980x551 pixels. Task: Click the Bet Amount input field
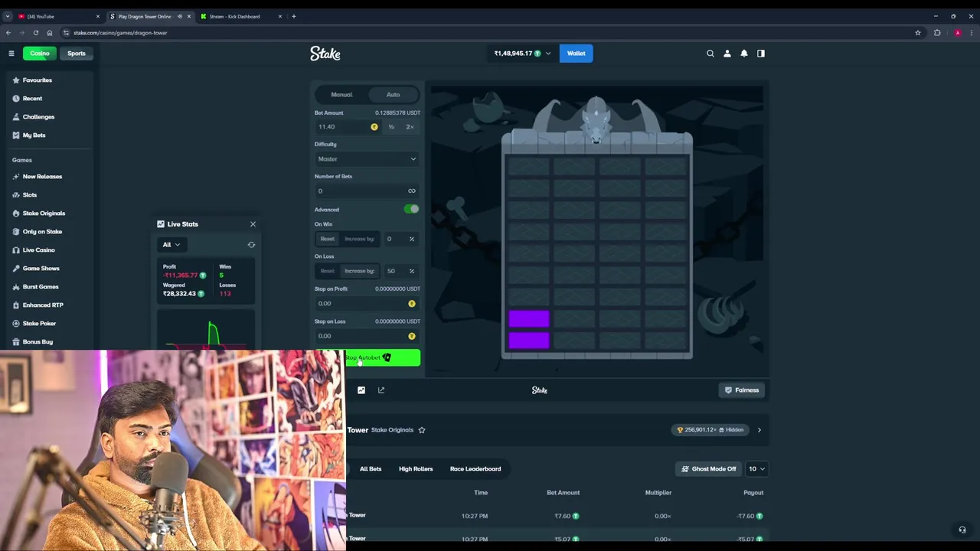(348, 127)
